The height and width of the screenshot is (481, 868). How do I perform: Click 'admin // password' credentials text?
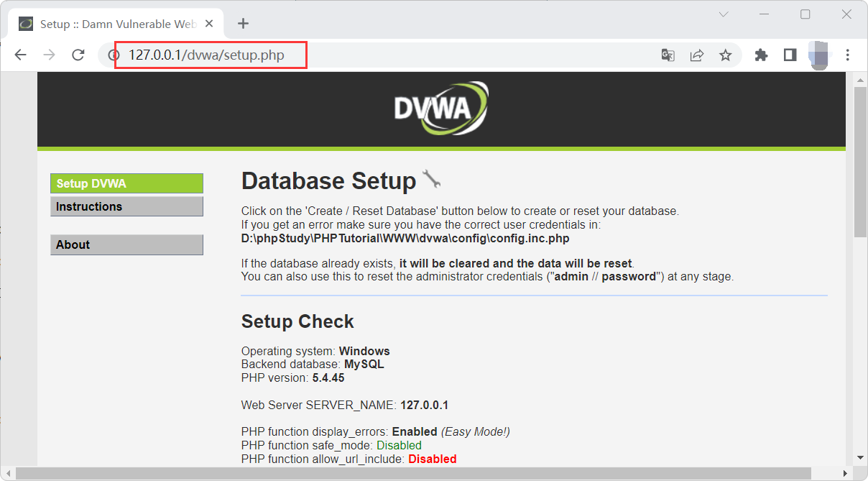[x=605, y=277]
